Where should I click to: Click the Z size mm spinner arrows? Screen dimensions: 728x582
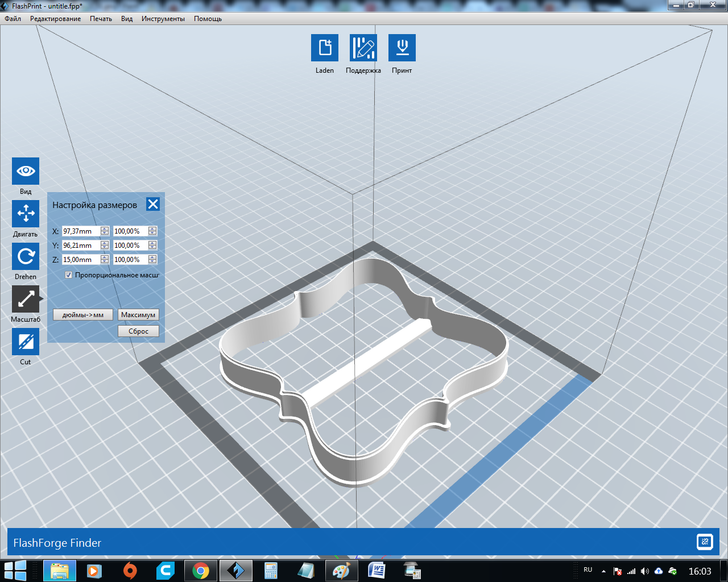click(x=105, y=259)
